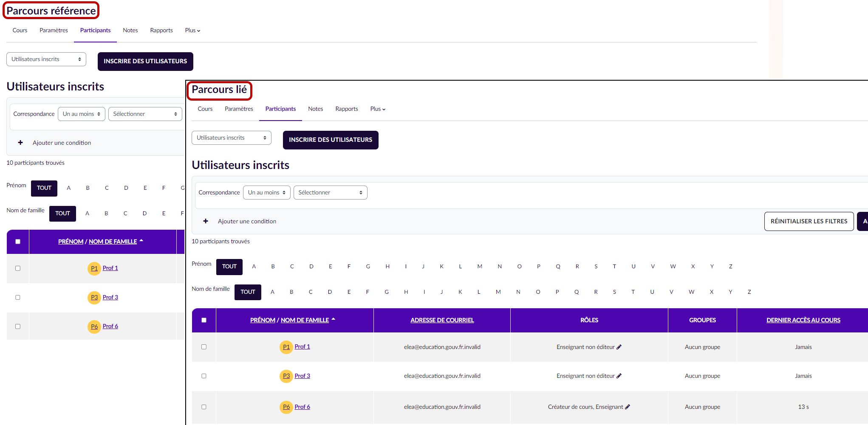Open Notes tab in Parcours référence
The image size is (868, 425).
point(130,30)
